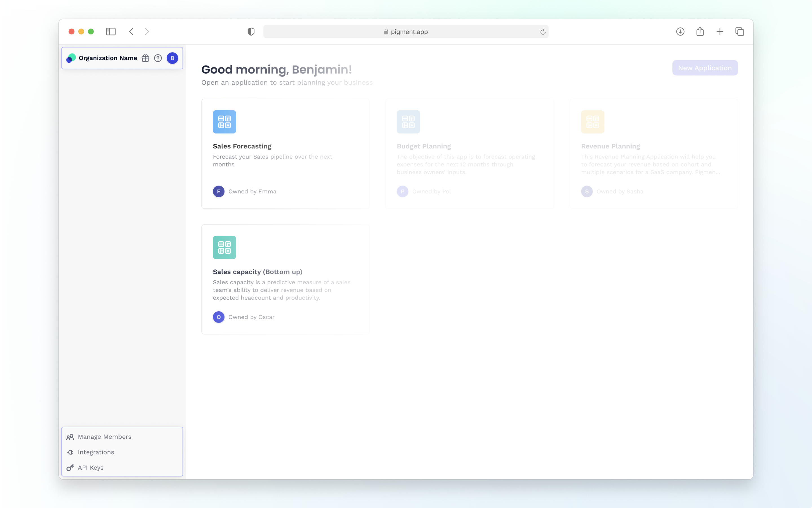Open the Sales Forecasting application title
The image size is (812, 508).
[242, 146]
